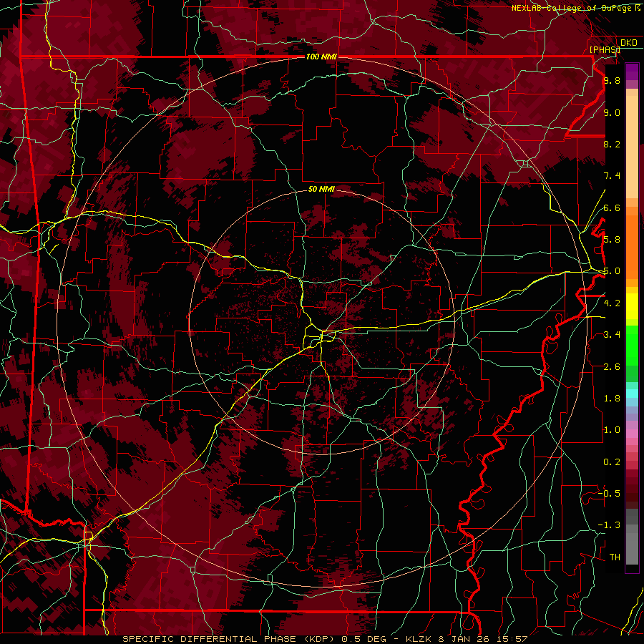This screenshot has width=644, height=644.
Task: Select the 9.8 legend value
Action: pyautogui.click(x=612, y=80)
